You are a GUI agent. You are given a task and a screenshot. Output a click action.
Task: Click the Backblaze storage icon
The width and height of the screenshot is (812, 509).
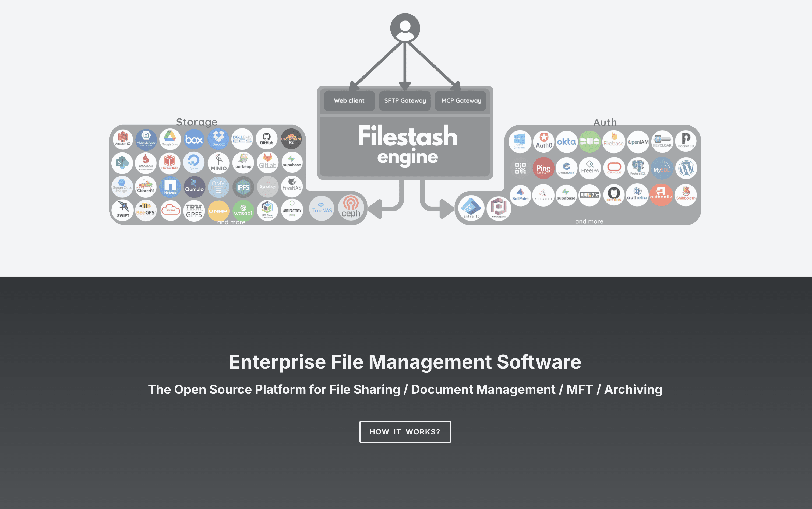point(146,163)
